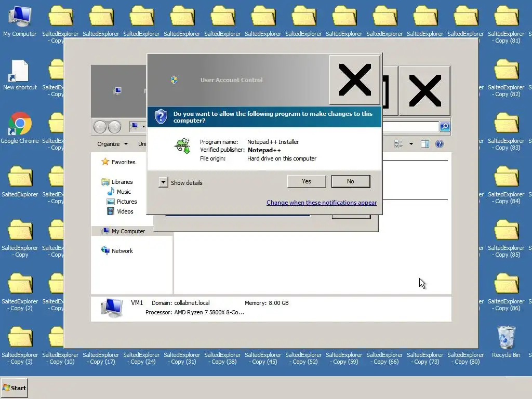Select the New shortcut desktop icon
The height and width of the screenshot is (399, 532).
pyautogui.click(x=20, y=75)
